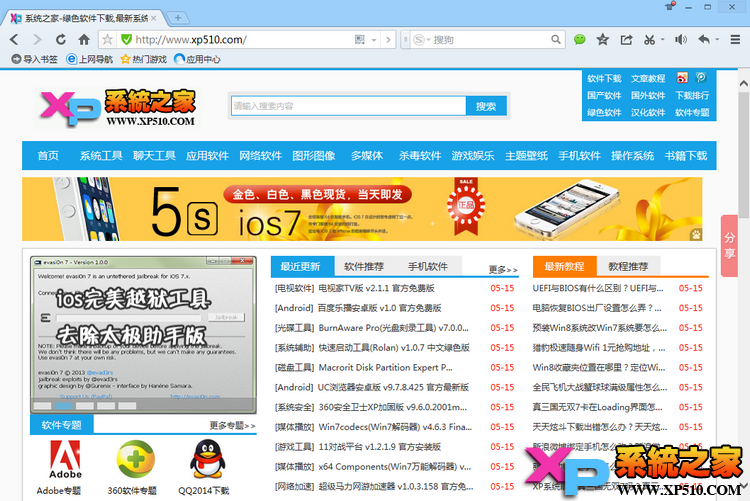Select 多媒体 in navigation bar
Screen dimensions: 750x501
pyautogui.click(x=367, y=156)
